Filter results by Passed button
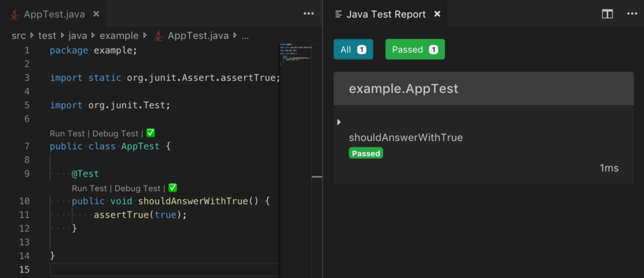This screenshot has width=644, height=278. pyautogui.click(x=414, y=49)
